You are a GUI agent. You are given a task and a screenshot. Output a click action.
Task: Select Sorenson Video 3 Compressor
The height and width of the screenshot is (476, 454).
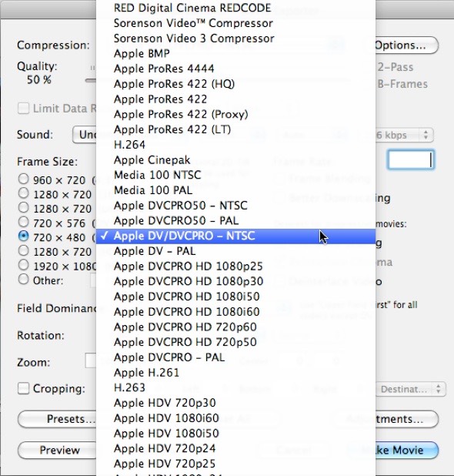pos(235,39)
